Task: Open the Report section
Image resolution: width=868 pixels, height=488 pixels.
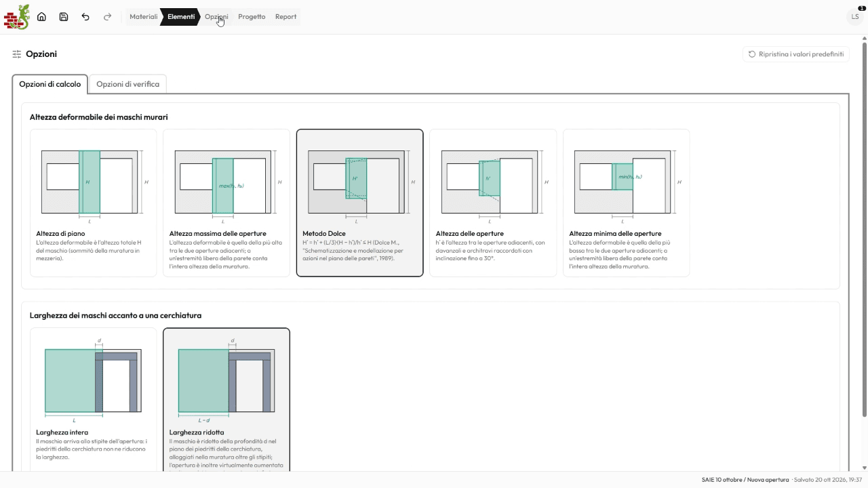Action: (285, 17)
